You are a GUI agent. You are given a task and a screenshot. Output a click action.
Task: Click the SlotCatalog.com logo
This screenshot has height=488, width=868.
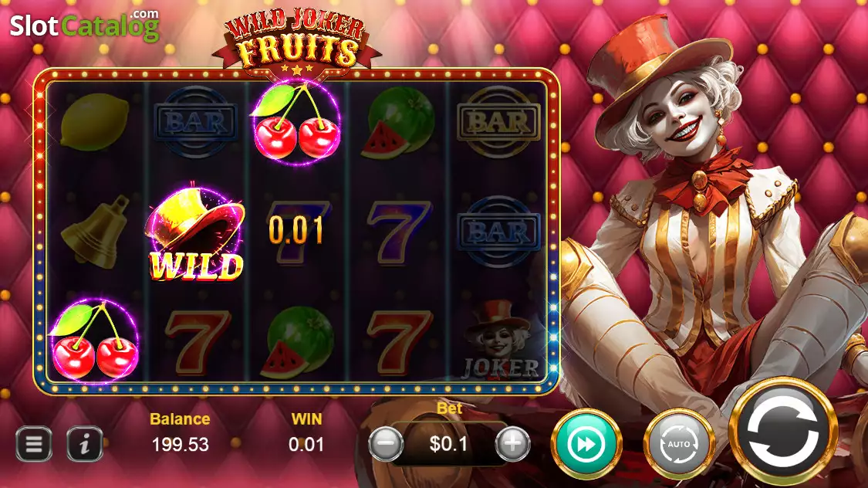pos(85,25)
